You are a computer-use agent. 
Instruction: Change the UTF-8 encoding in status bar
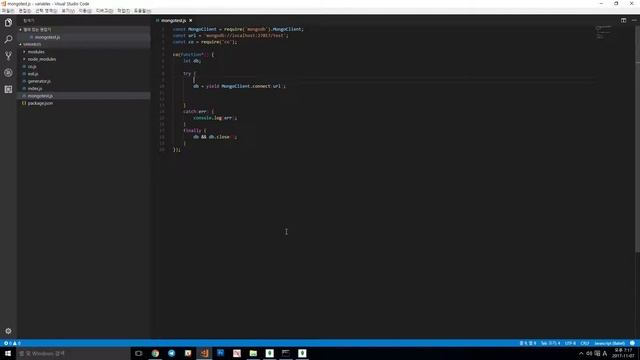[x=570, y=343]
